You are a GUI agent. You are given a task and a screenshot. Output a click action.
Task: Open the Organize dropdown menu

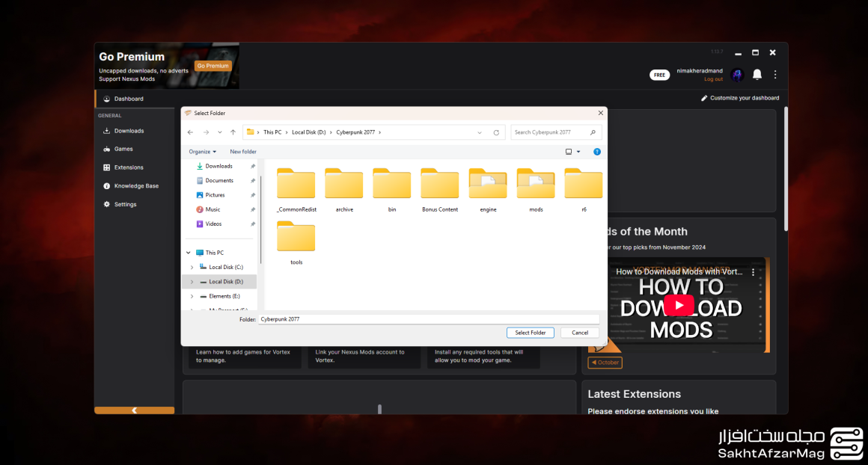pos(202,152)
